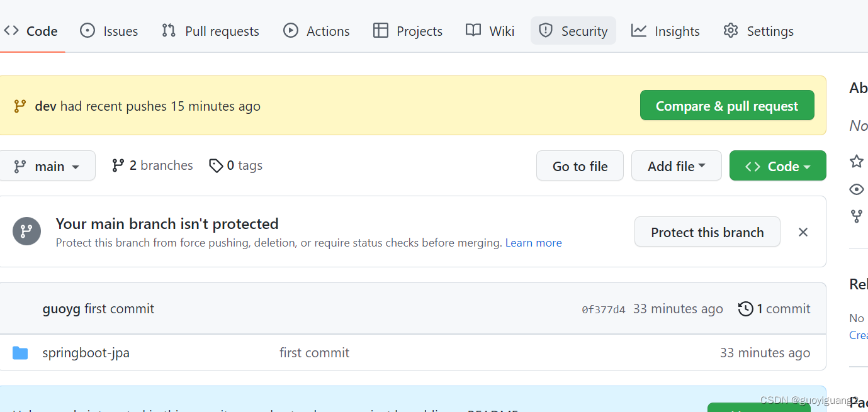Click the tag icon beside 0 tags
The height and width of the screenshot is (412, 868).
[216, 166]
